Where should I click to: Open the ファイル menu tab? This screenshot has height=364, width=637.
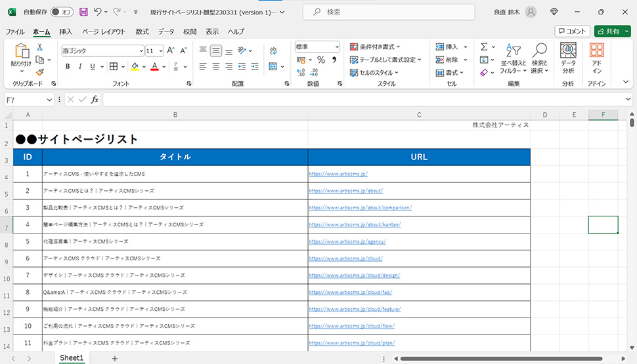(15, 31)
